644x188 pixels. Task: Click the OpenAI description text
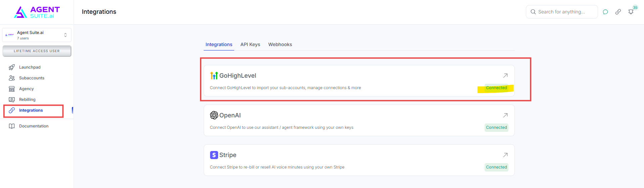(282, 127)
